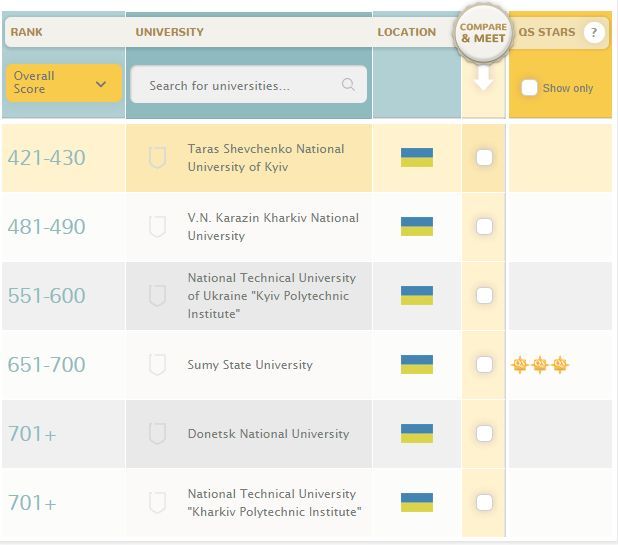Click the UNIVERSITY column header

[169, 32]
